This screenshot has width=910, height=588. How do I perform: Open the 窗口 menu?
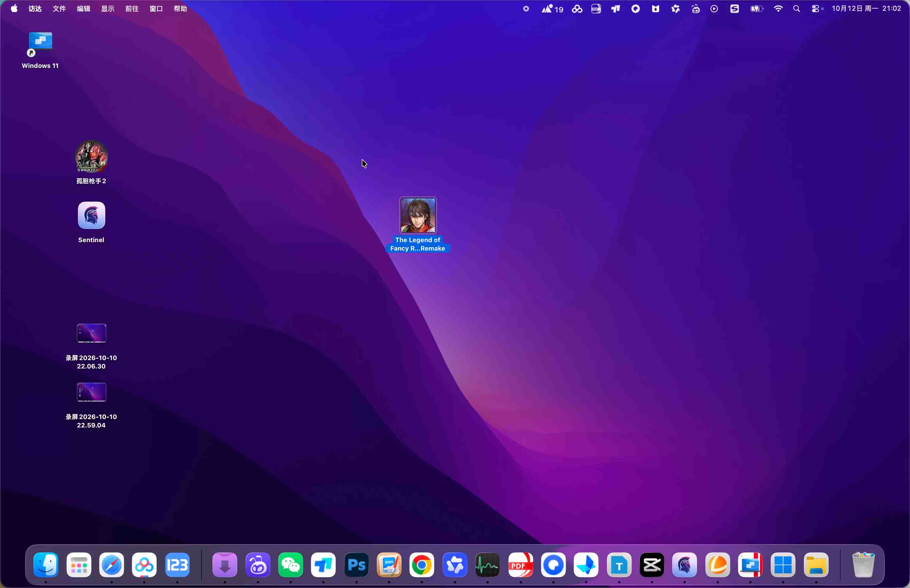156,8
